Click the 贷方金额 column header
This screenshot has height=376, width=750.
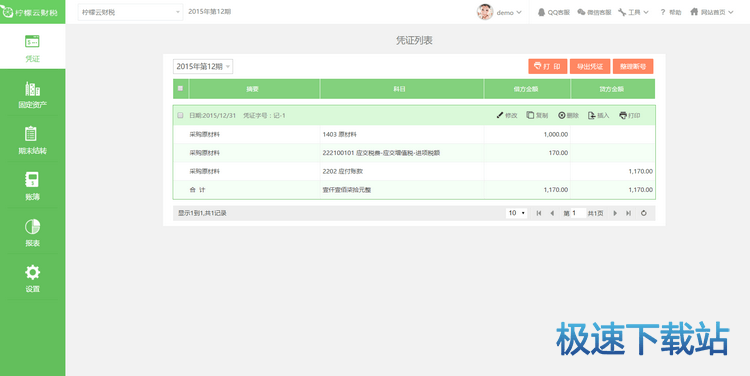click(613, 89)
